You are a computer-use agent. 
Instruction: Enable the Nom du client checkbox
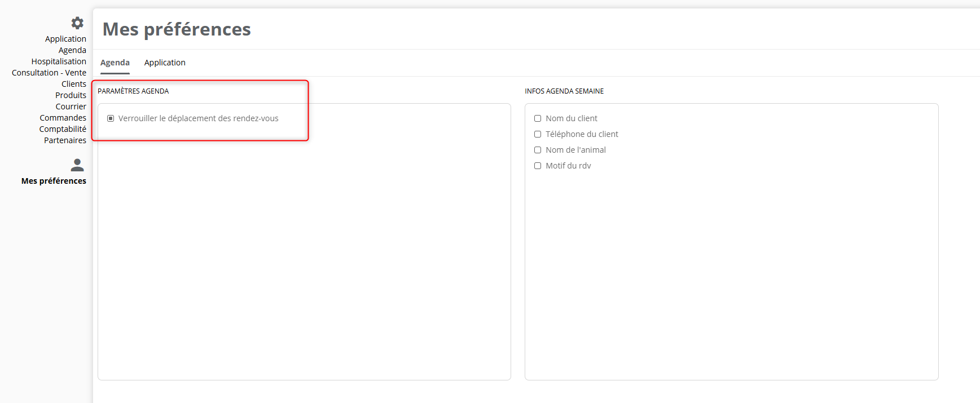(x=538, y=118)
